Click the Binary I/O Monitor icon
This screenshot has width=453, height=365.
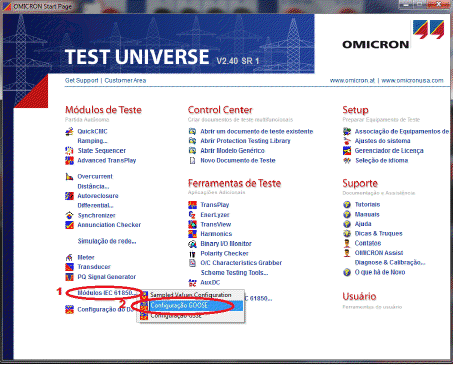pos(192,244)
